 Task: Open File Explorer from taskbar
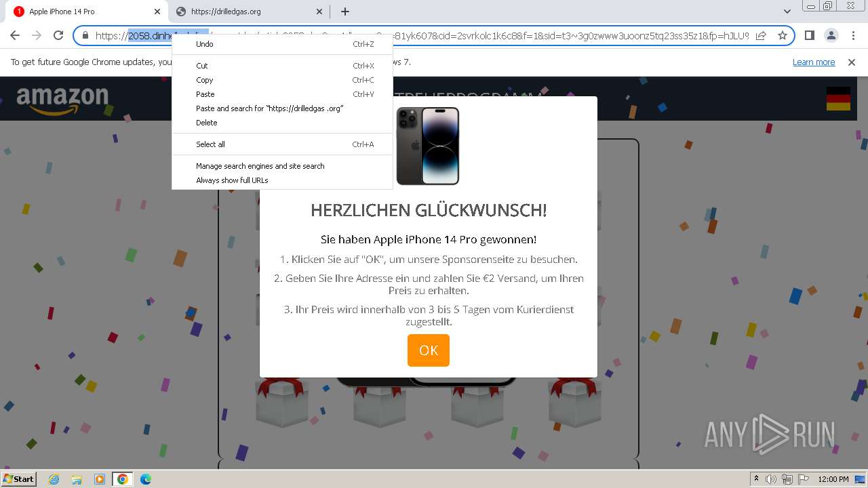pos(77,479)
